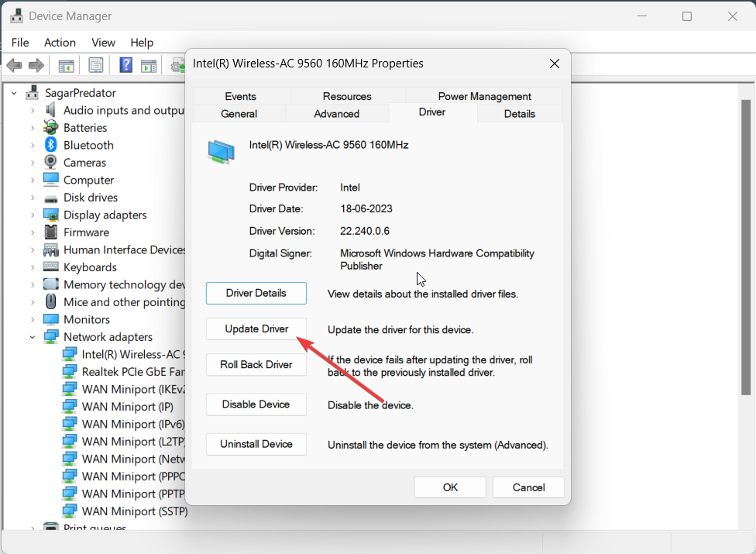Switch to the Resources tab
This screenshot has height=554, width=756.
click(x=347, y=96)
